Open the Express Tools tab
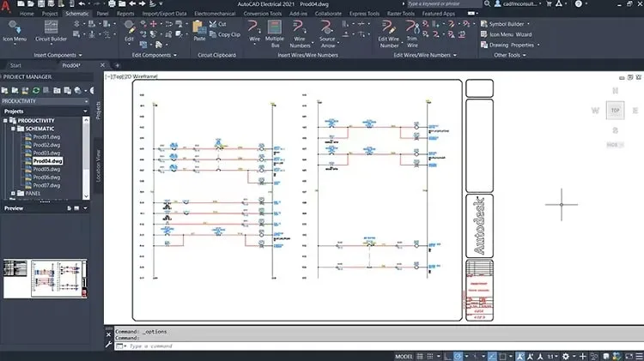The image size is (644, 361). click(364, 14)
